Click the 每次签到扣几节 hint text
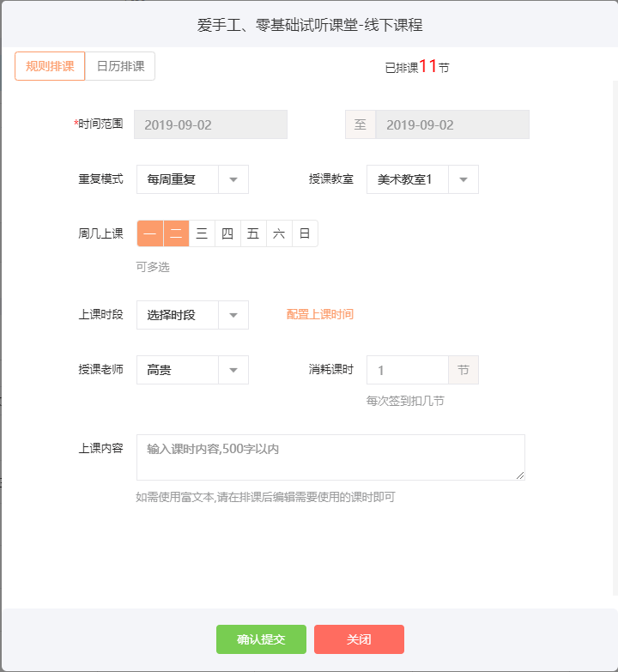Image resolution: width=618 pixels, height=672 pixels. (405, 401)
